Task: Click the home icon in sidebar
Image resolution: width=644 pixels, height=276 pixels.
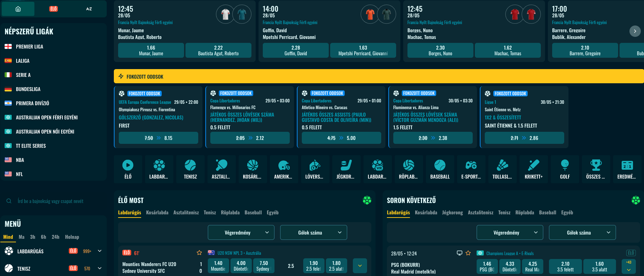Action: coord(18,9)
